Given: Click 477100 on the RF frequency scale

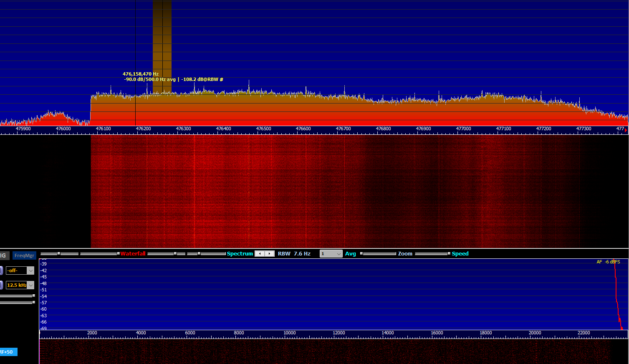Looking at the screenshot, I should tap(504, 129).
